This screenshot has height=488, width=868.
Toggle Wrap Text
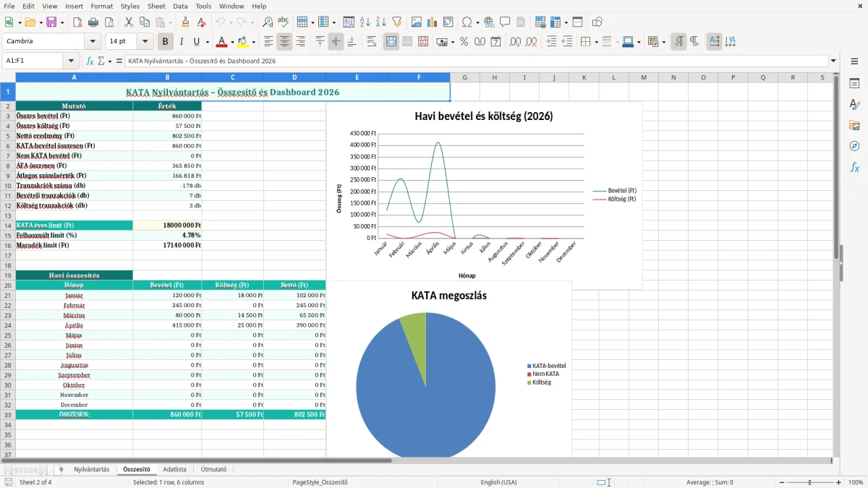[x=372, y=42]
